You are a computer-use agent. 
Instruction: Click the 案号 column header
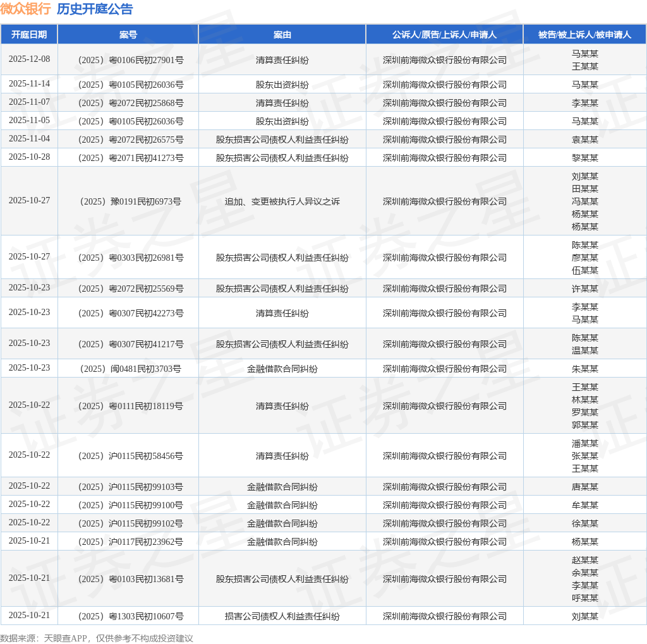pyautogui.click(x=128, y=35)
